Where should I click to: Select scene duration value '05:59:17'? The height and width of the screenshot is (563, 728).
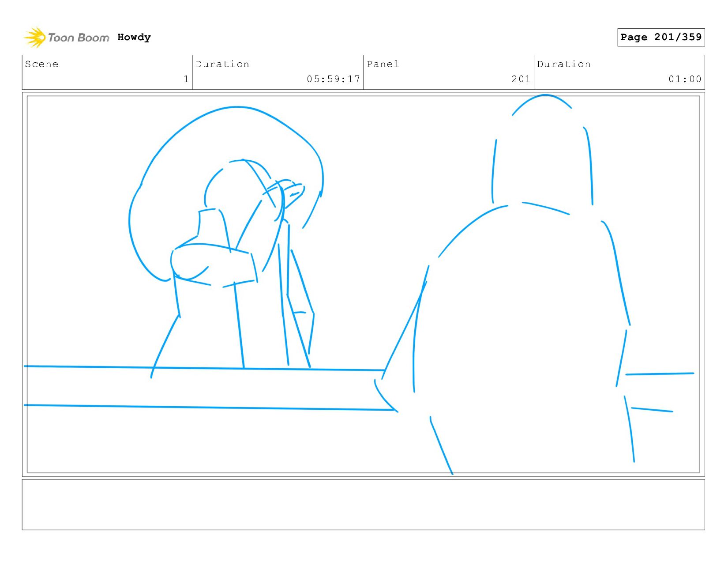click(334, 79)
